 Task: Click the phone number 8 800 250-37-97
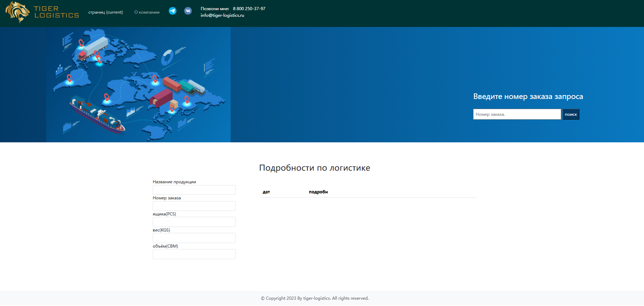[249, 9]
